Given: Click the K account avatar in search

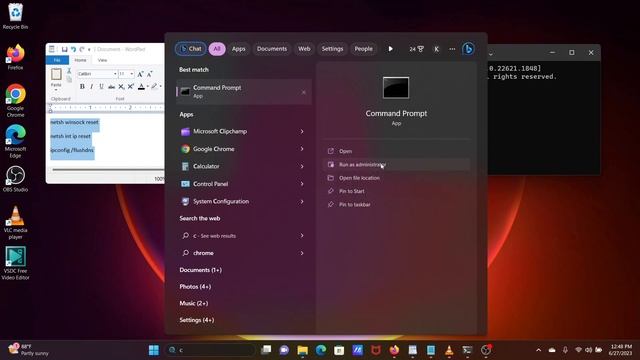Looking at the screenshot, I should coord(436,49).
